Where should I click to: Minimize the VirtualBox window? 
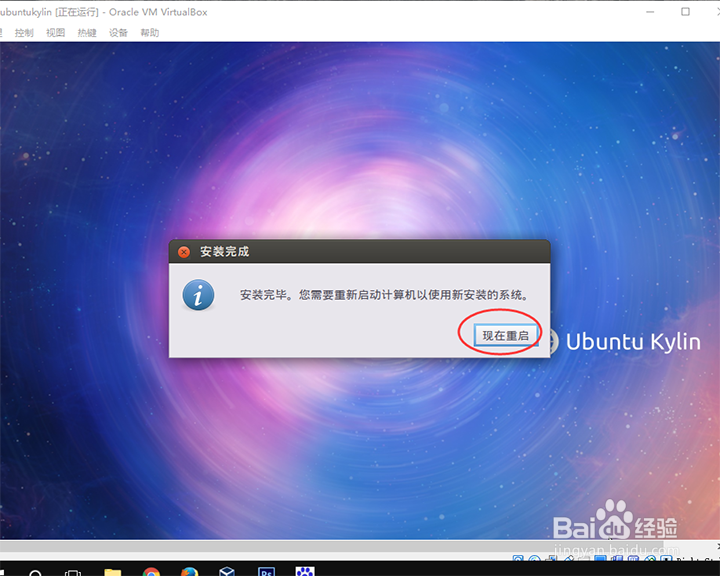coord(650,12)
